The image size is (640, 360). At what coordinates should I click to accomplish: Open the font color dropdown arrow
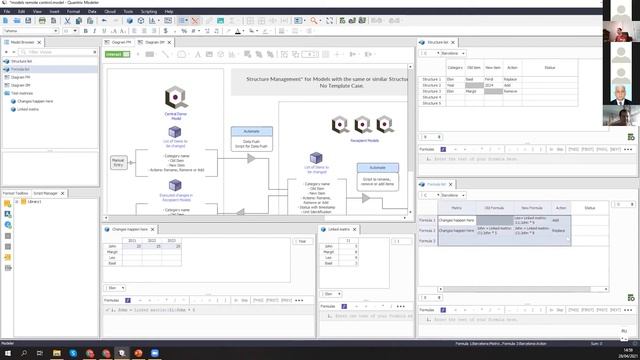243,31
